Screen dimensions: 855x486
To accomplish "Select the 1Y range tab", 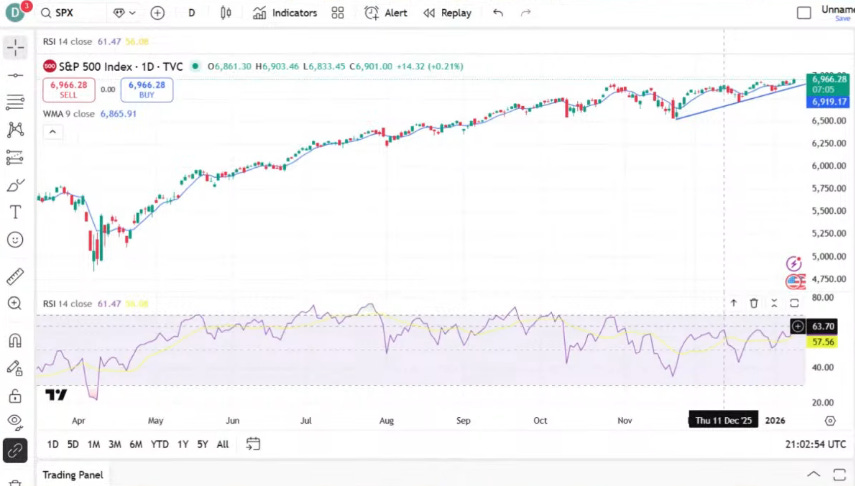I will (183, 445).
